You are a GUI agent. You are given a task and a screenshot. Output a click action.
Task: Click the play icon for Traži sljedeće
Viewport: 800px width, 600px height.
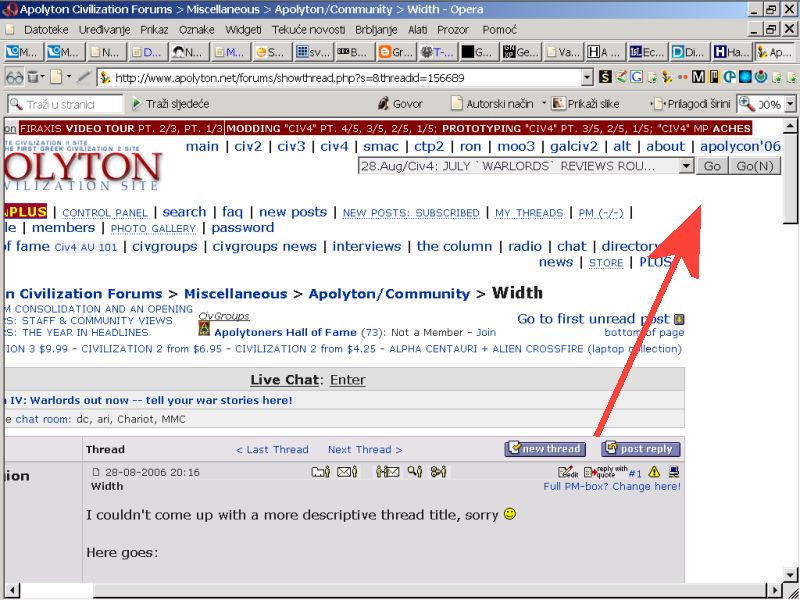(x=136, y=104)
